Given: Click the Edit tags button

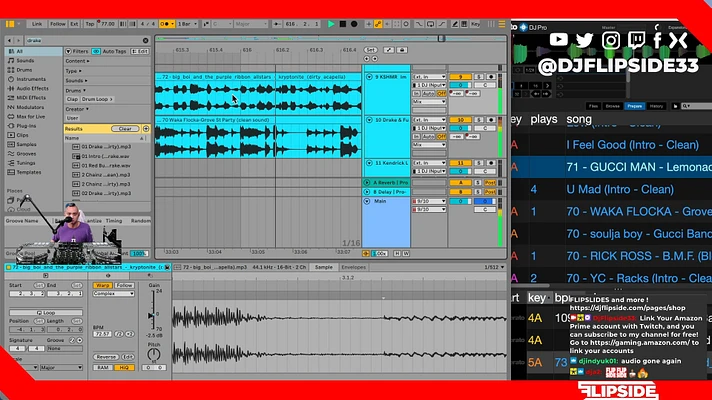Looking at the screenshot, I should click(x=140, y=51).
